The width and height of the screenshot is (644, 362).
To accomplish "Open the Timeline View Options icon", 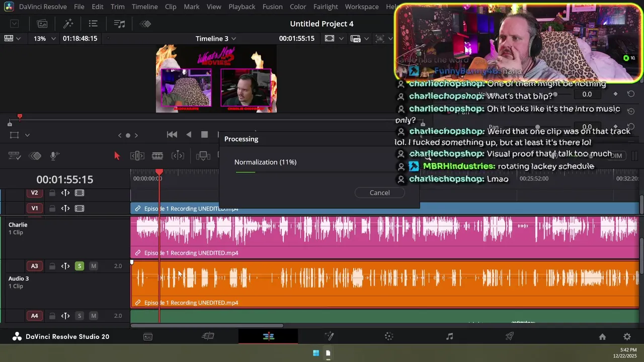I will point(15,156).
